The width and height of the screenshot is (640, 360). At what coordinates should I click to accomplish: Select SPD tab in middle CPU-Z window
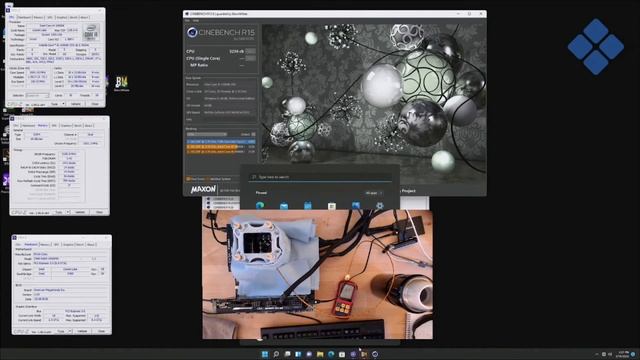click(x=54, y=126)
